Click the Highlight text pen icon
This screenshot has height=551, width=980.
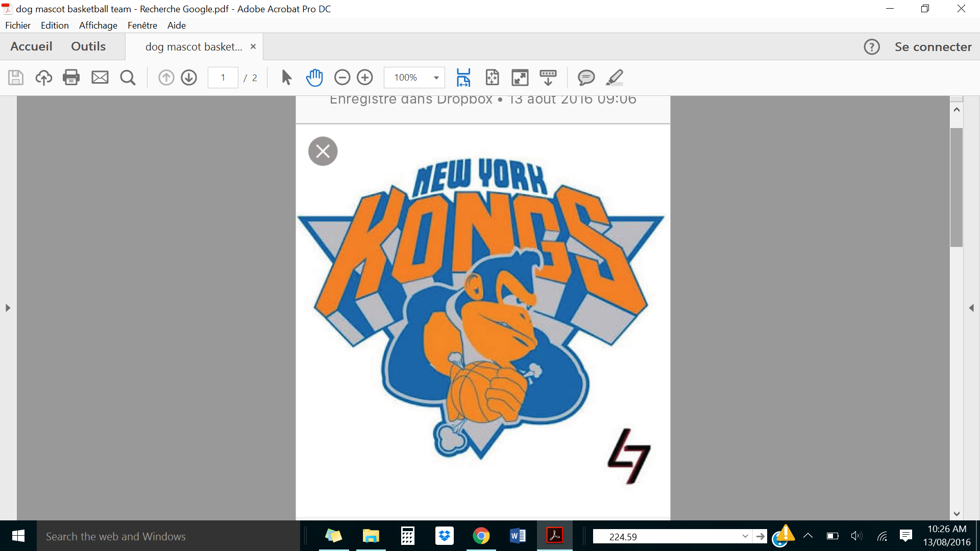pyautogui.click(x=615, y=78)
